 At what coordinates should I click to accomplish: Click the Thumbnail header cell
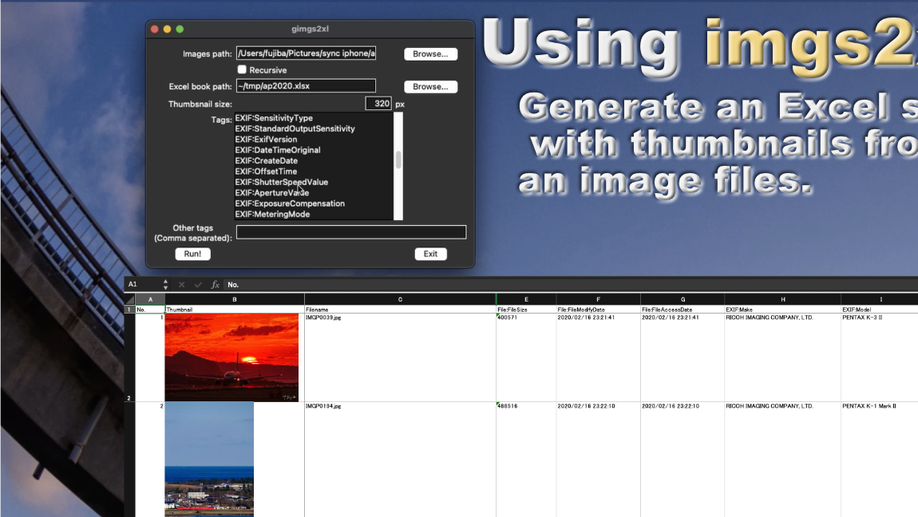(x=234, y=309)
